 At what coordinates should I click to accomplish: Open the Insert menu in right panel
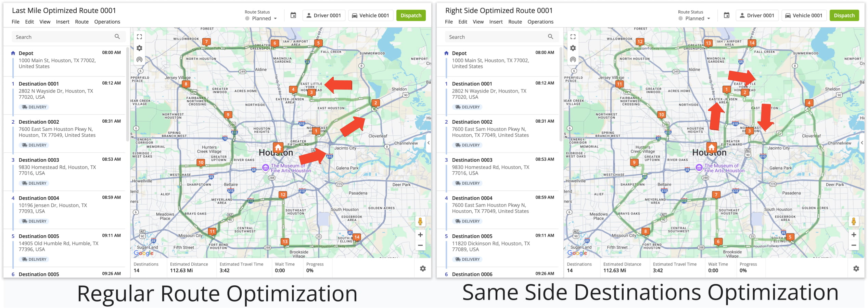pyautogui.click(x=496, y=22)
